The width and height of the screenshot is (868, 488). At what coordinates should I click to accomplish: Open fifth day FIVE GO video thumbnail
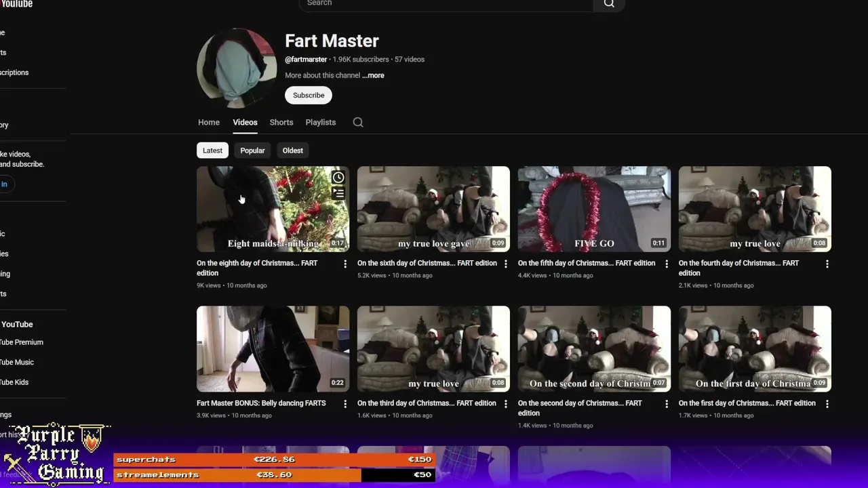594,209
